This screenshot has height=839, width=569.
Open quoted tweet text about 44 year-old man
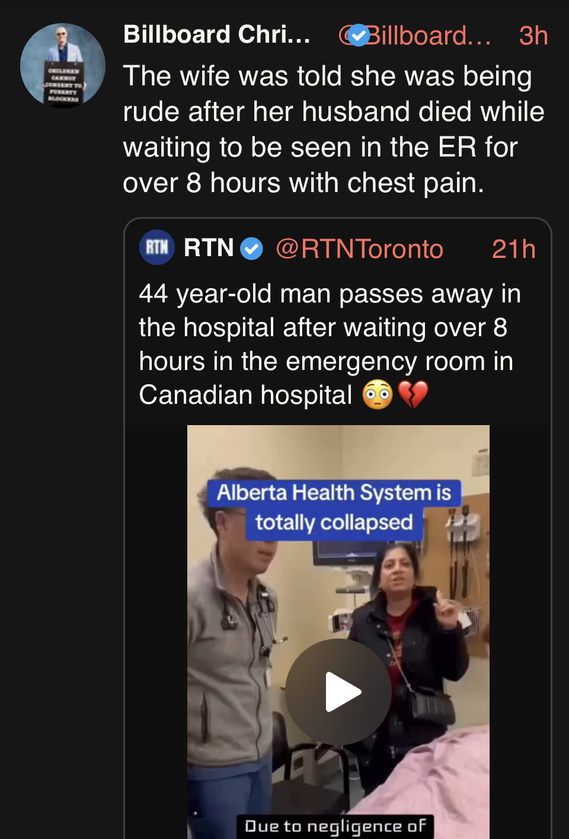[330, 344]
